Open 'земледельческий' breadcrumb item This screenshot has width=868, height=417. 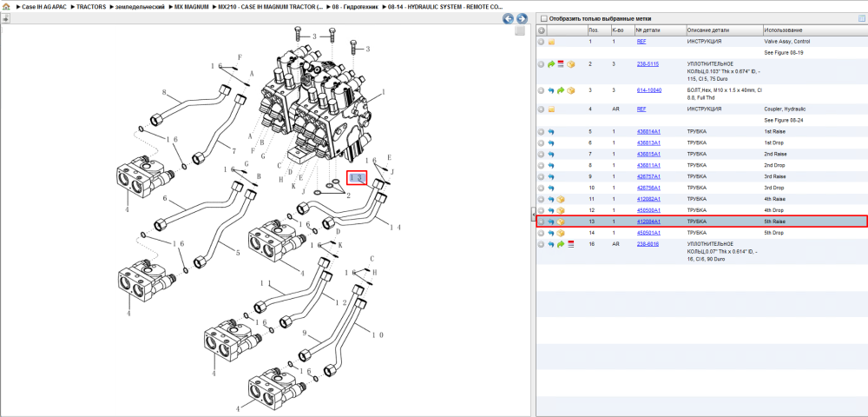click(138, 7)
